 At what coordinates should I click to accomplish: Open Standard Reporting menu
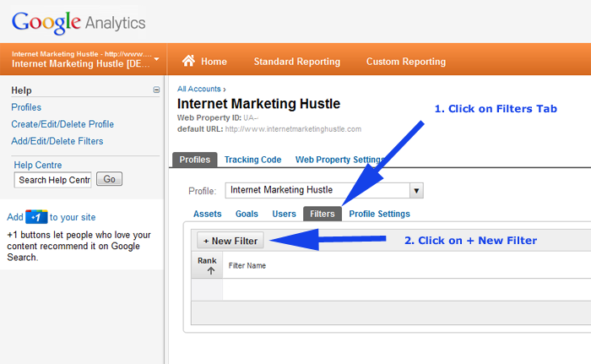[x=297, y=62]
